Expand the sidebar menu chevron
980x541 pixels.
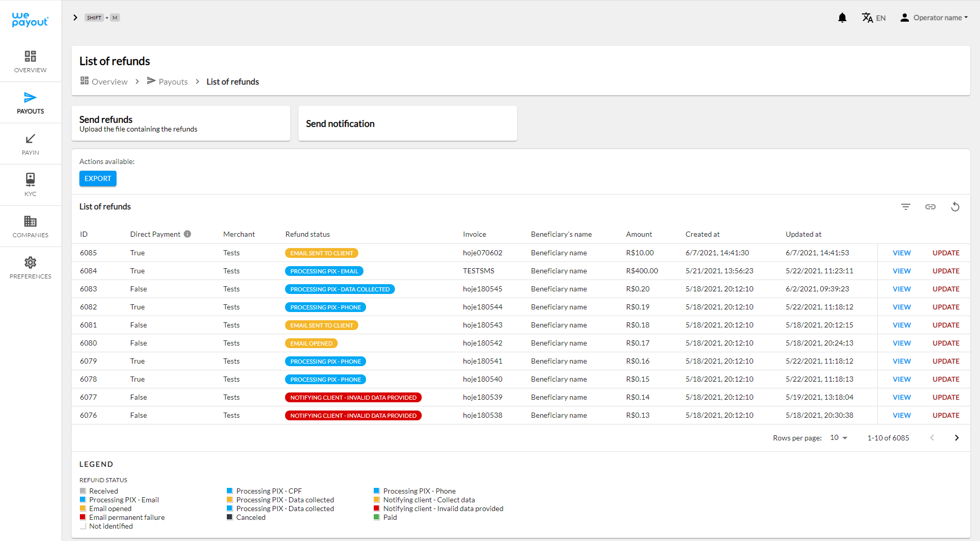click(x=75, y=18)
